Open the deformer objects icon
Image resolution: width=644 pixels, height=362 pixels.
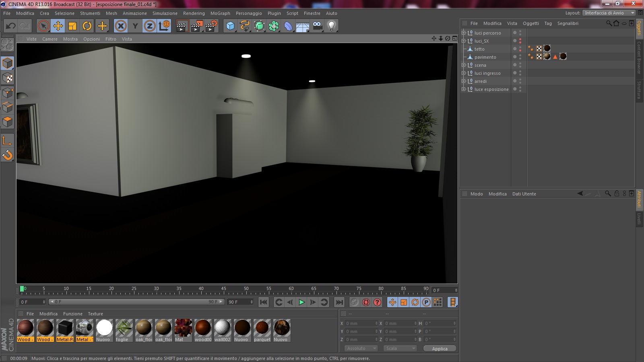click(288, 26)
